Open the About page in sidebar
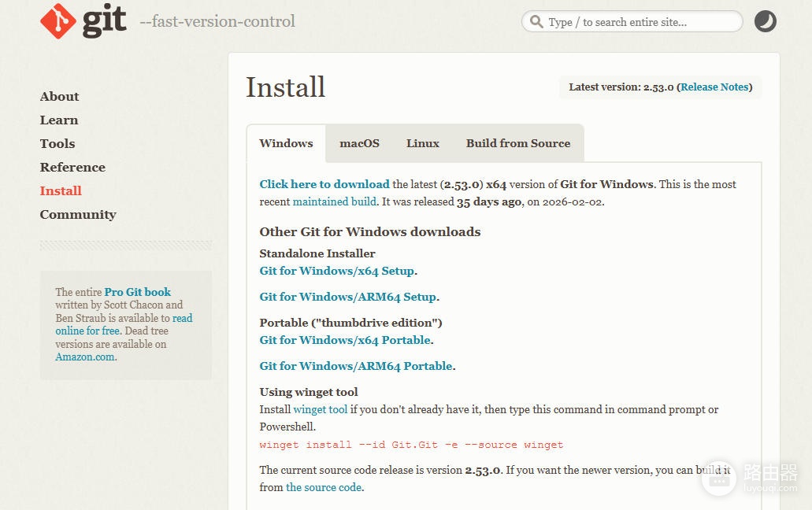Viewport: 812px width, 510px height. [x=60, y=97]
